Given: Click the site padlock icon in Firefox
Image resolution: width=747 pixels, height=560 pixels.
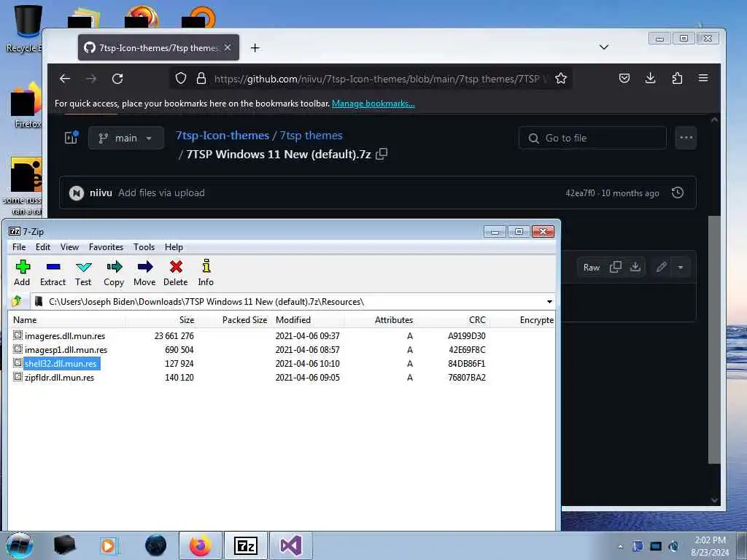Looking at the screenshot, I should point(201,78).
